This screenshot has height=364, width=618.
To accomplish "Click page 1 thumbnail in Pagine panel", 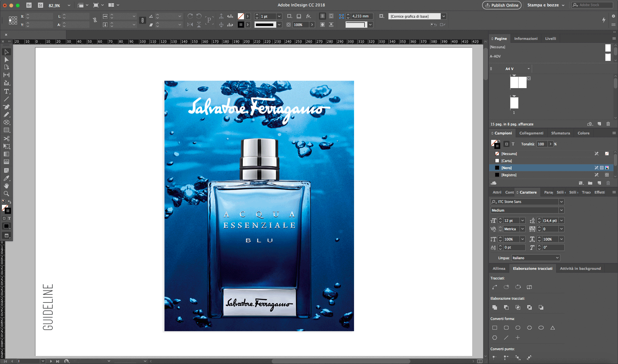I will point(514,103).
